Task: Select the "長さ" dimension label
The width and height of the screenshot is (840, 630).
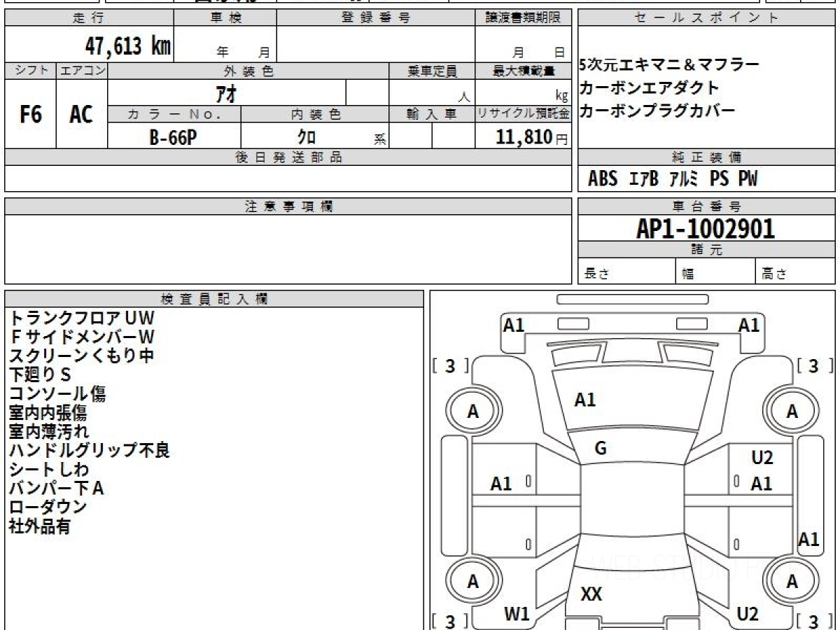Action: coord(597,274)
